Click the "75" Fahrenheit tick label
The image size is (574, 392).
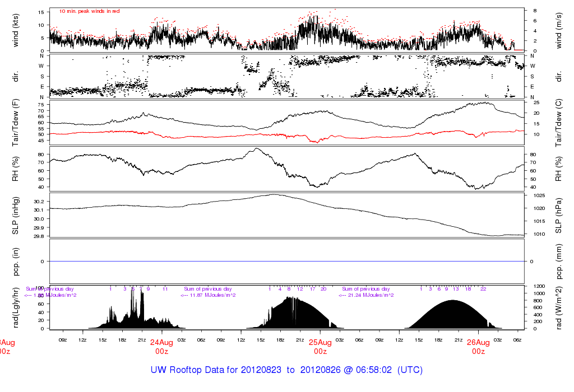pyautogui.click(x=40, y=105)
